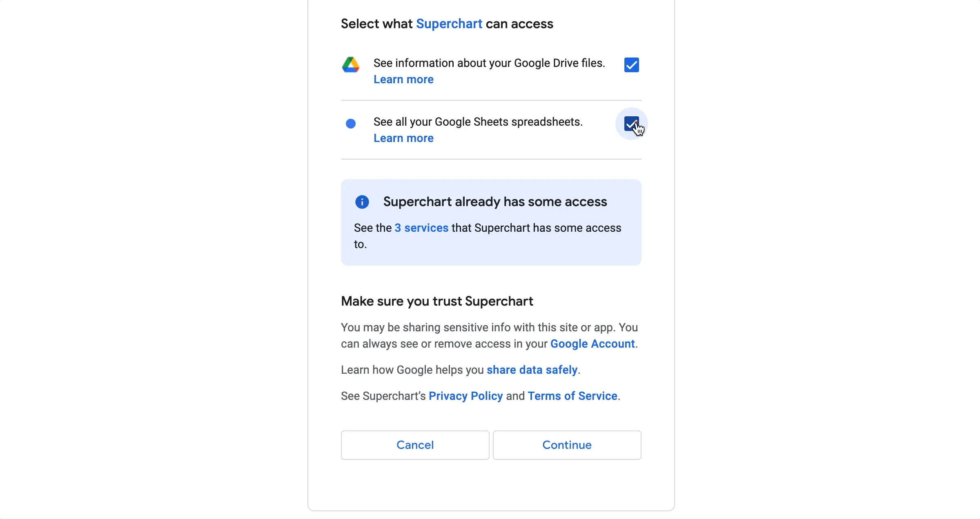View Supercharrt's Privacy Policy
This screenshot has height=519, width=980.
pos(466,396)
